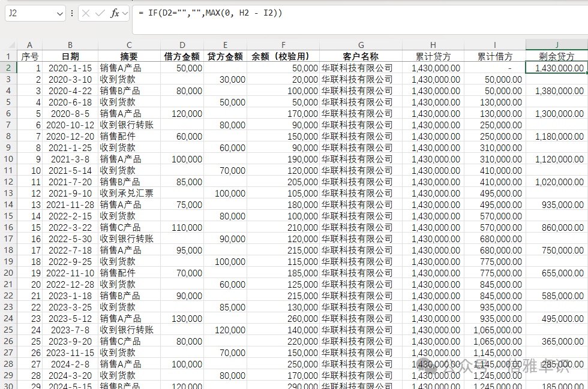
Task: Click the 累计贷方 header cell
Action: point(433,56)
